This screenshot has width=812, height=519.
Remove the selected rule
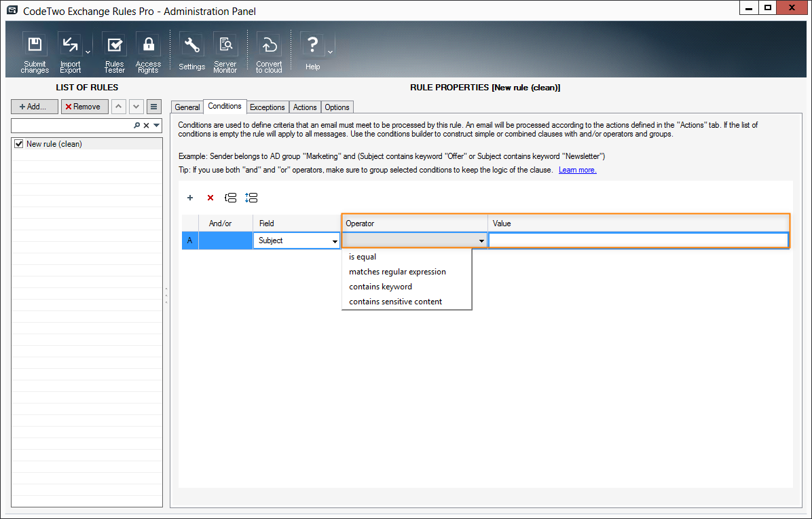pos(84,107)
